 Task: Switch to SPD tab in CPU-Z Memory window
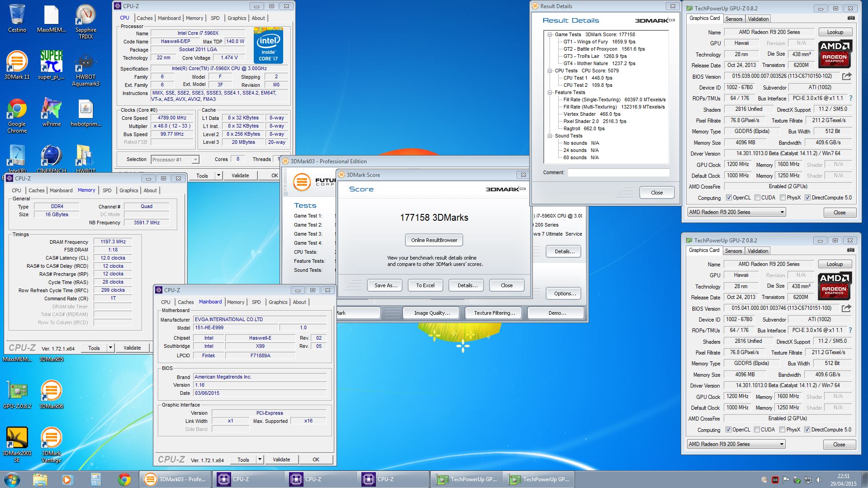tap(107, 190)
